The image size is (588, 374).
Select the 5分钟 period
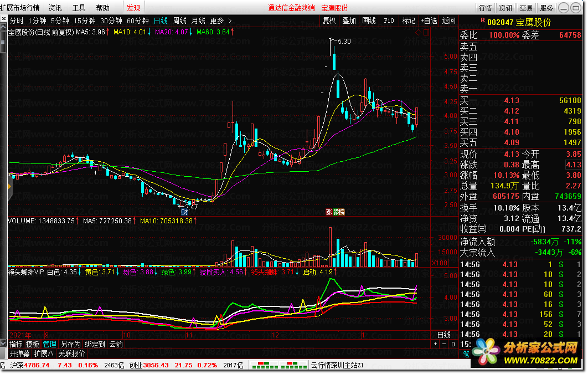(60, 21)
